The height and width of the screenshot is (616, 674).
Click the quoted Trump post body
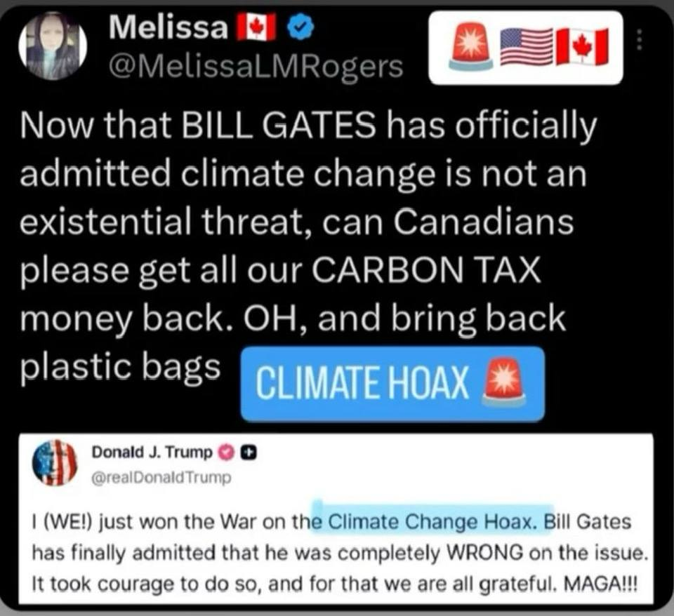click(x=340, y=552)
